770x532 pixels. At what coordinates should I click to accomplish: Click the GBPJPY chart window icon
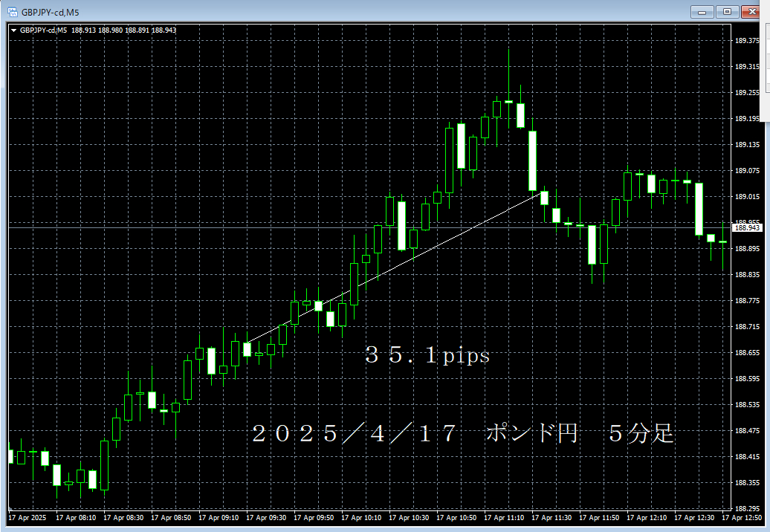click(x=13, y=12)
